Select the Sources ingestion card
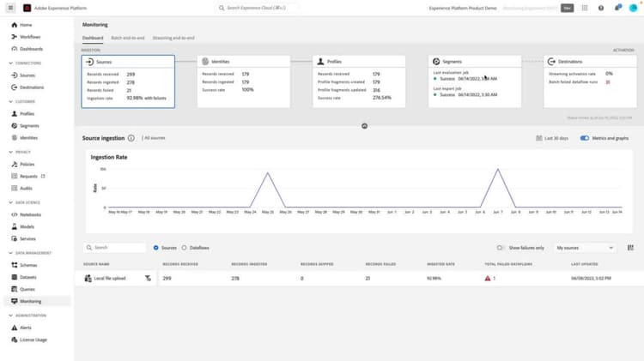The width and height of the screenshot is (644, 361). point(128,81)
